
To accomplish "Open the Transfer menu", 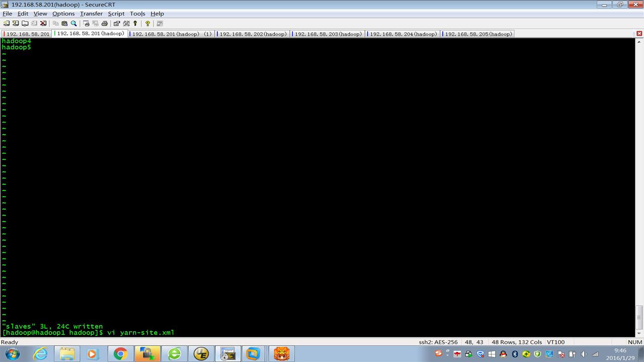I will tap(91, 14).
